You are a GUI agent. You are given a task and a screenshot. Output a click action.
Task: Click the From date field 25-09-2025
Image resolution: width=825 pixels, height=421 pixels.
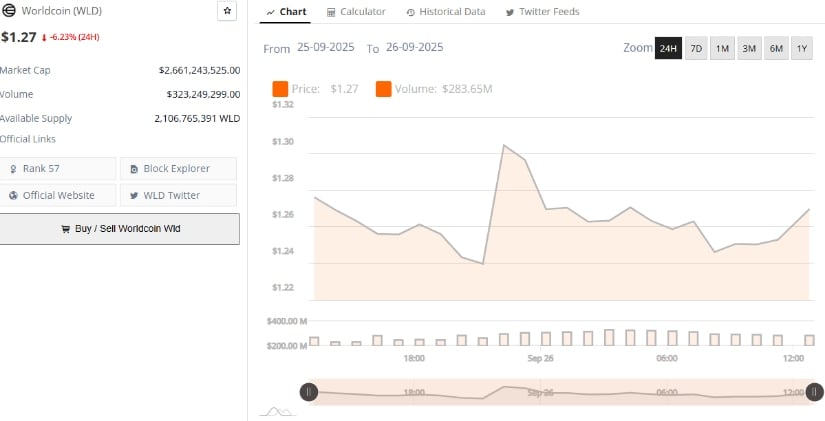pos(326,47)
